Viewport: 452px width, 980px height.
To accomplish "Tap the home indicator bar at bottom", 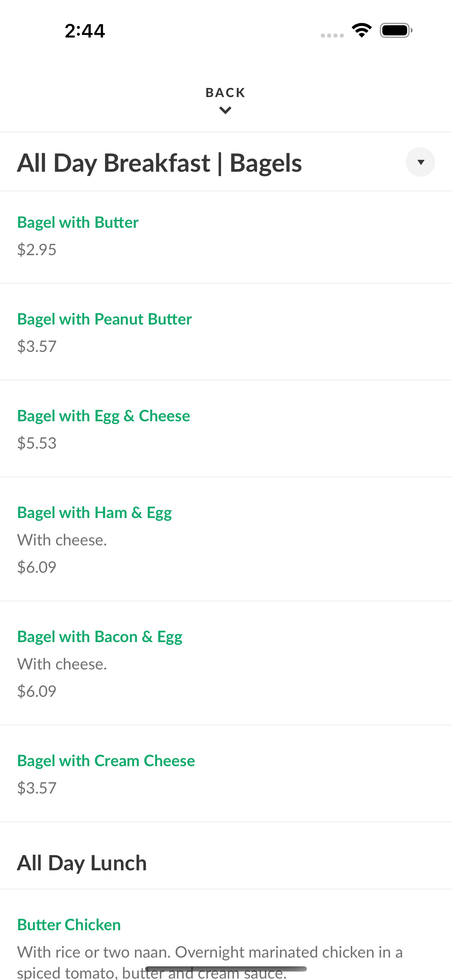I will pyautogui.click(x=226, y=968).
